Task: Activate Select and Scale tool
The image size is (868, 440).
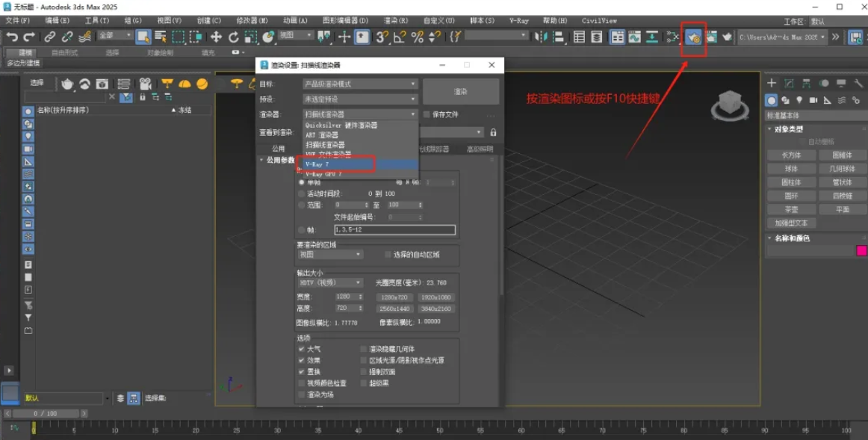Action: (x=251, y=37)
